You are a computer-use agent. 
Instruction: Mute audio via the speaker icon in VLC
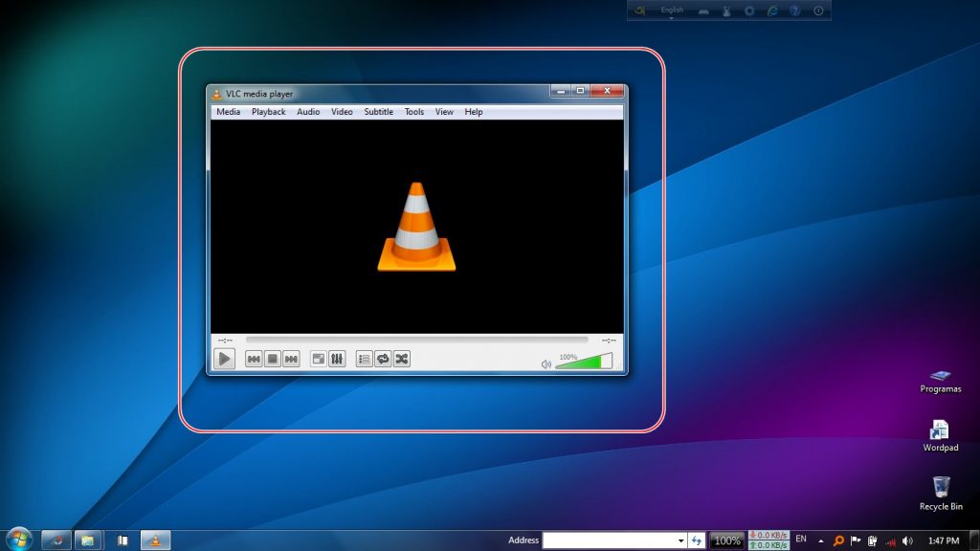546,364
